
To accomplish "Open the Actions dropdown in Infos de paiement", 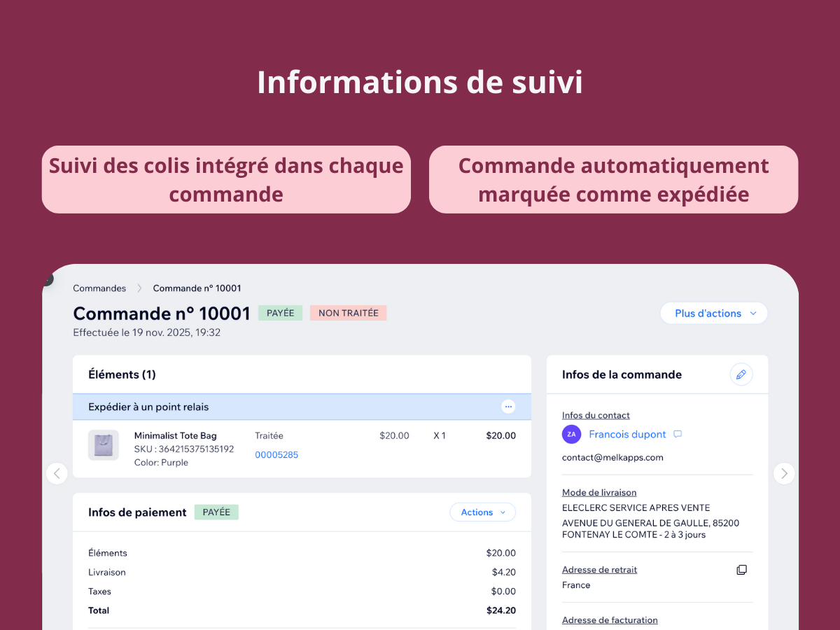I will pyautogui.click(x=482, y=512).
